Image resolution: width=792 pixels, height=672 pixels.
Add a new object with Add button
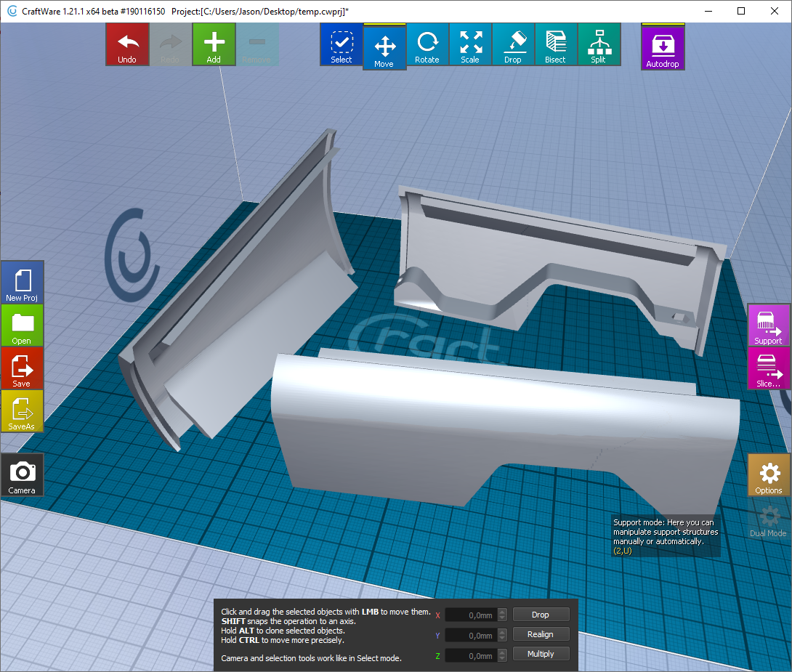214,44
